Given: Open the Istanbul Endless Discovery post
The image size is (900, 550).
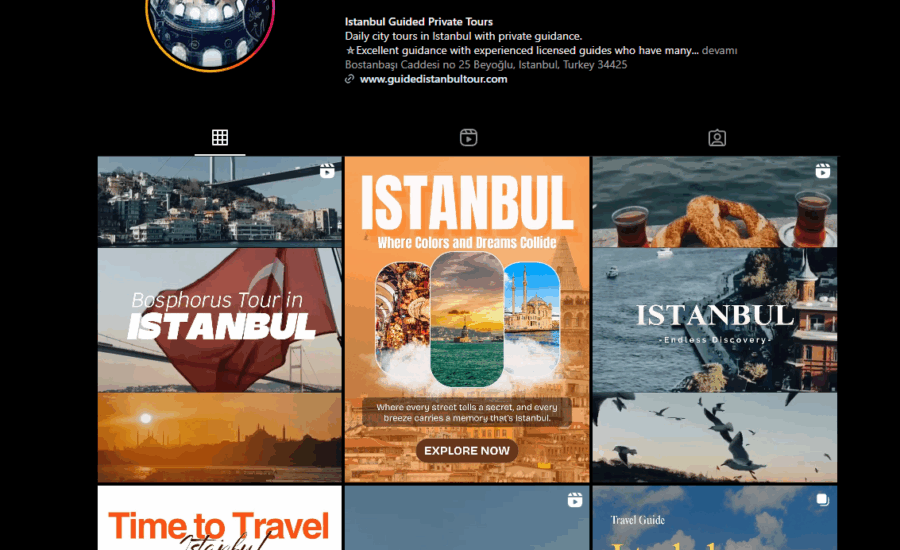Looking at the screenshot, I should [x=714, y=320].
